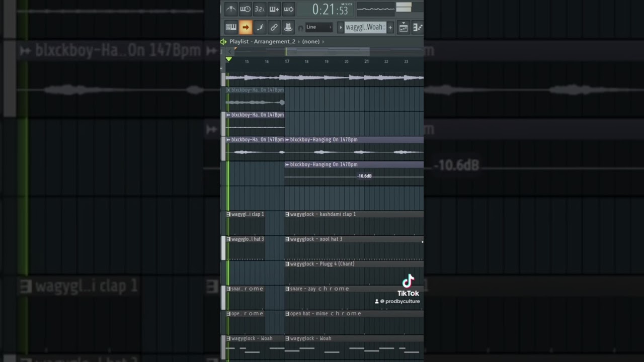Select the left wagyglock - Woah clip

point(255,347)
